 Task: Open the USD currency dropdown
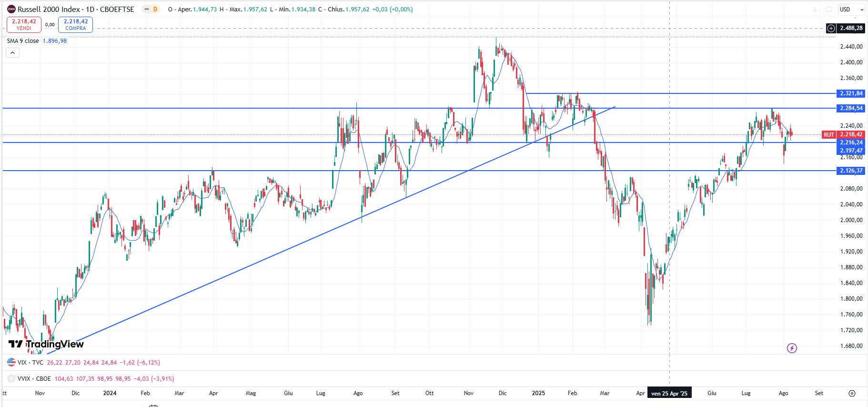click(x=852, y=9)
